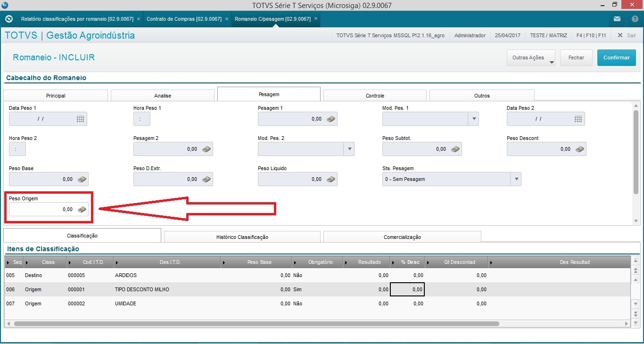
Task: Click the calculator icon in Peso Subtot. field
Action: [x=455, y=149]
